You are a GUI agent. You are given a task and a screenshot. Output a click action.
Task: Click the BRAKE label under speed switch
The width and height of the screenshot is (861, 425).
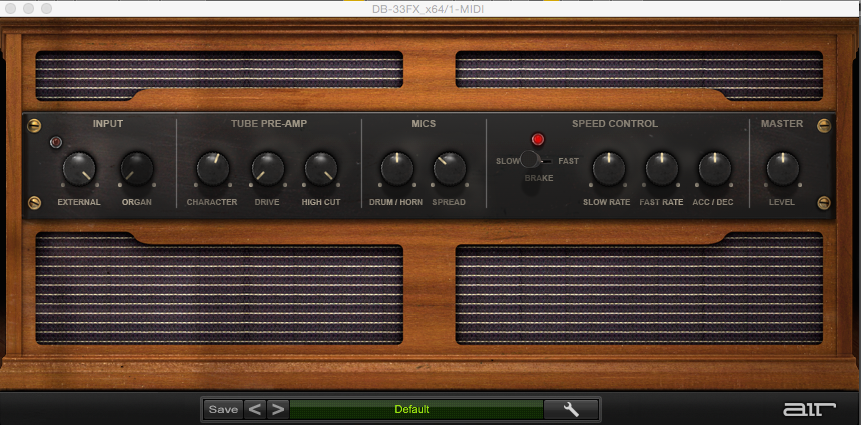[539, 178]
